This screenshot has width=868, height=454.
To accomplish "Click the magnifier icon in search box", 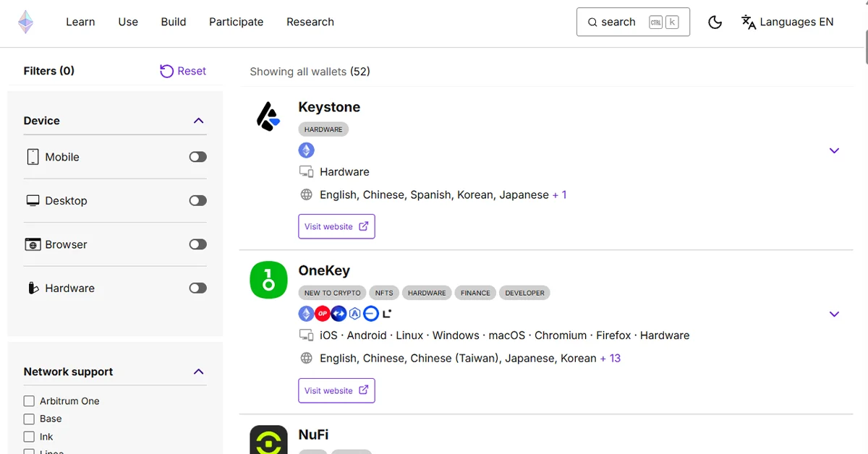I will [x=592, y=22].
